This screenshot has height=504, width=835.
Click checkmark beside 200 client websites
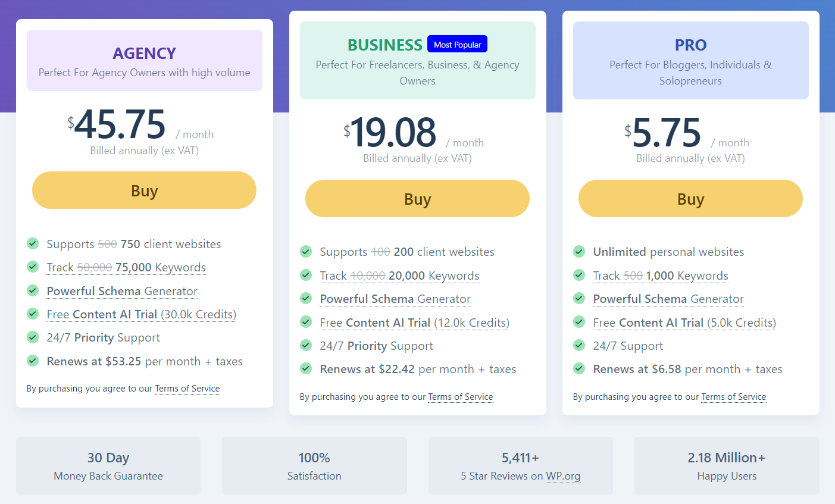(306, 252)
